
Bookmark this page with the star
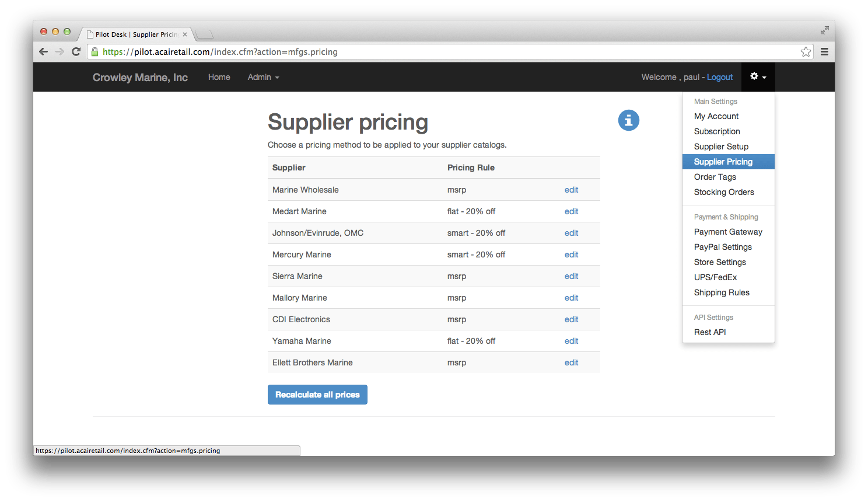[806, 51]
